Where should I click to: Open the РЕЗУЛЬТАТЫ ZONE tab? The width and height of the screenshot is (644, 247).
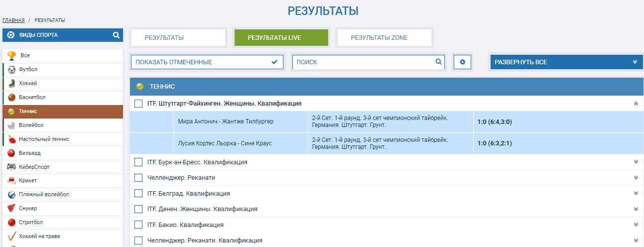pos(384,37)
